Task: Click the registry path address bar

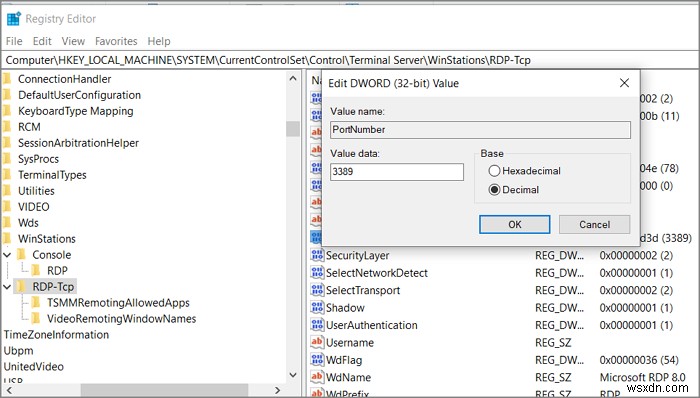Action: point(350,60)
